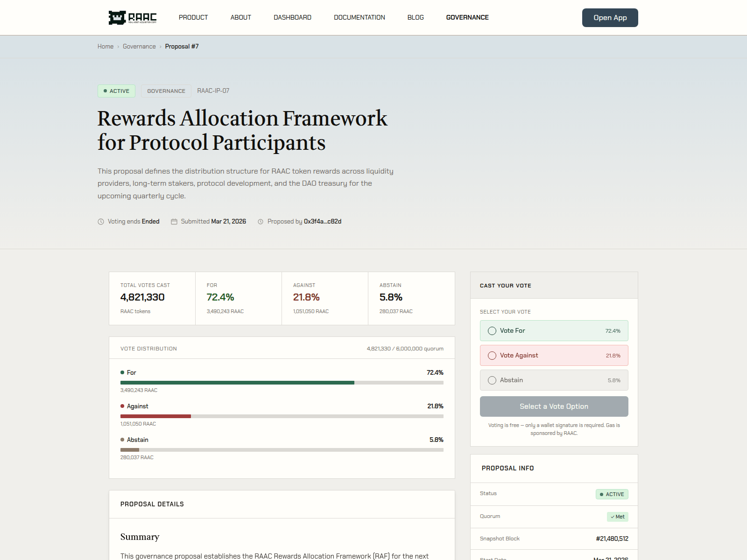This screenshot has height=560, width=747.
Task: Click the 21.8% Against stat value
Action: [306, 297]
